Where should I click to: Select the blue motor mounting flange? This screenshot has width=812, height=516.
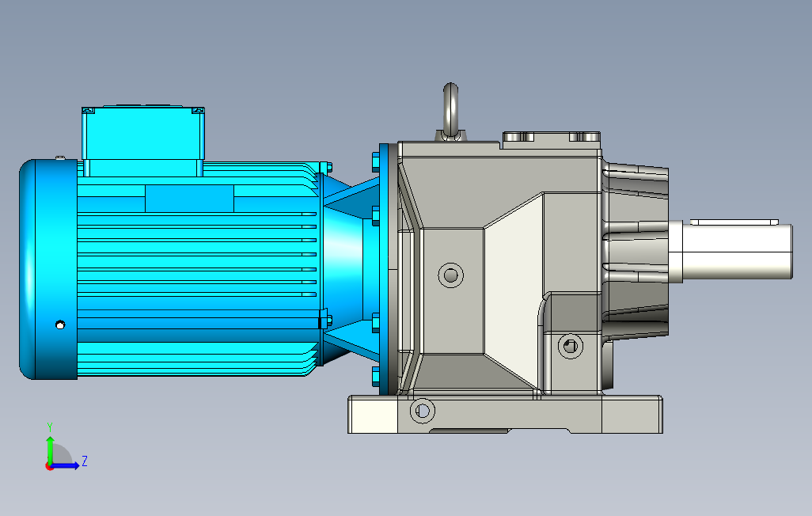(385, 269)
